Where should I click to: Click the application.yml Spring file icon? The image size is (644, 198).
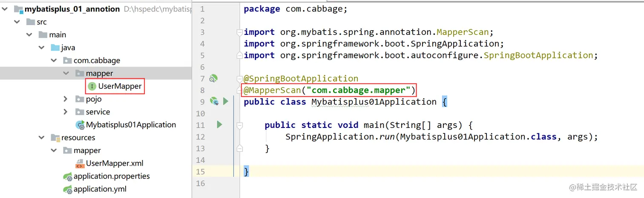(67, 189)
